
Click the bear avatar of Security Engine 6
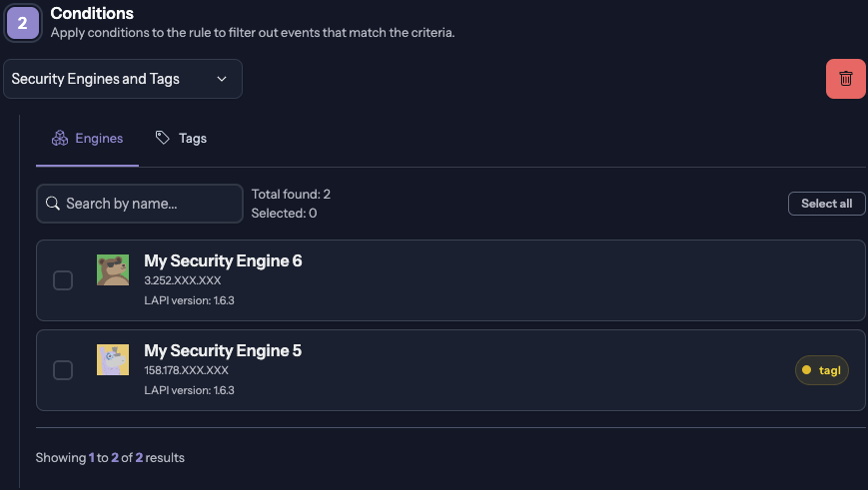click(x=113, y=270)
